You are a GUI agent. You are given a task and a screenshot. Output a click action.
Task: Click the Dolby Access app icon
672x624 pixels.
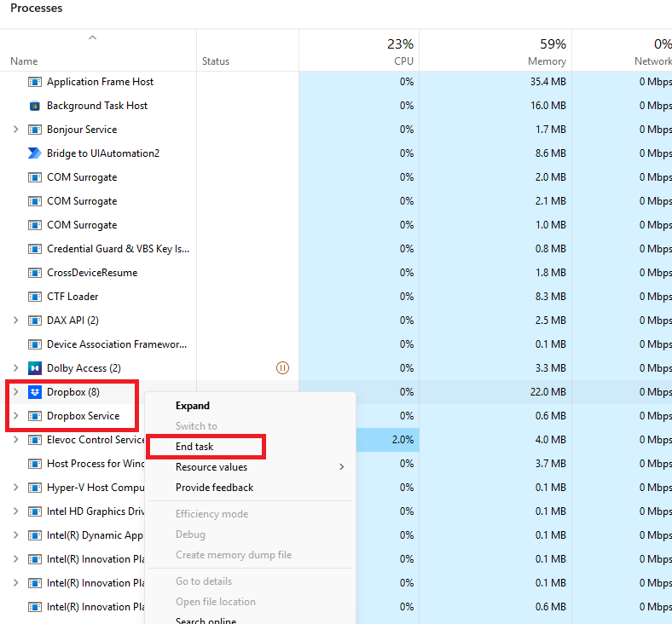tap(35, 368)
